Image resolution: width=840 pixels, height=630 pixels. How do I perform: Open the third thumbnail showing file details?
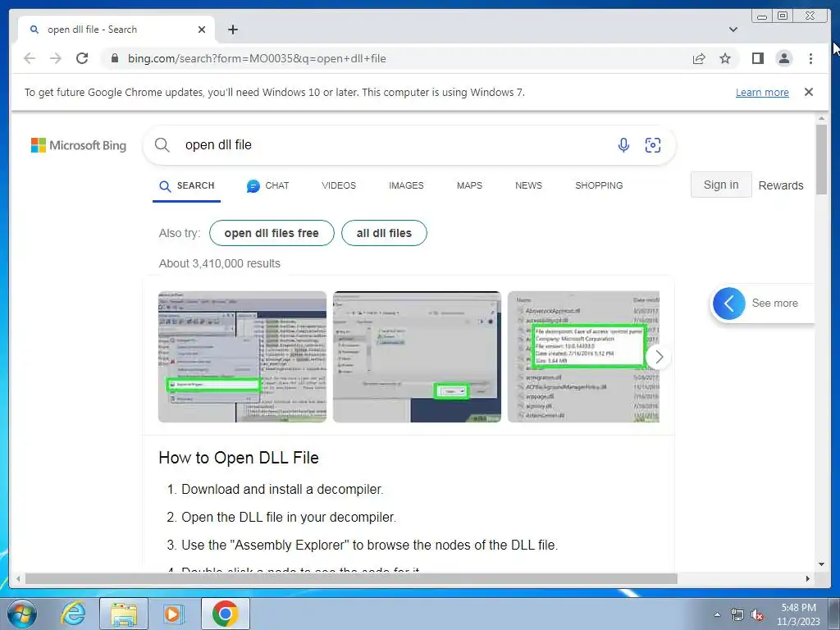583,357
